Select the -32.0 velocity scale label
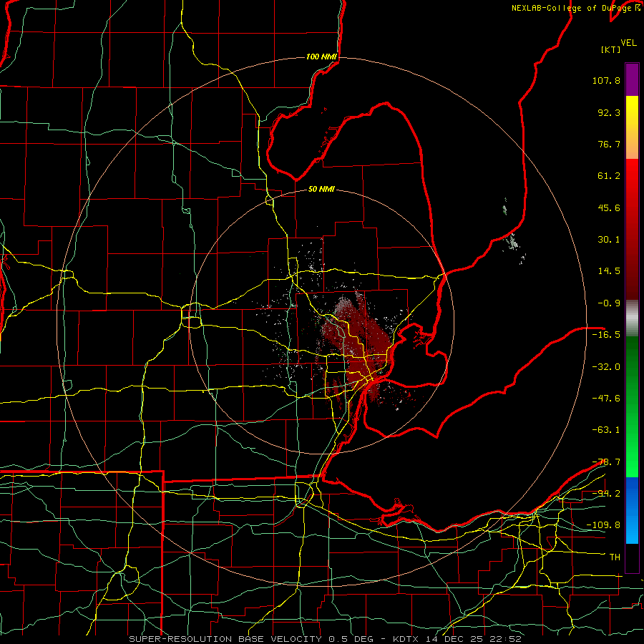Image resolution: width=644 pixels, height=644 pixels. click(606, 367)
